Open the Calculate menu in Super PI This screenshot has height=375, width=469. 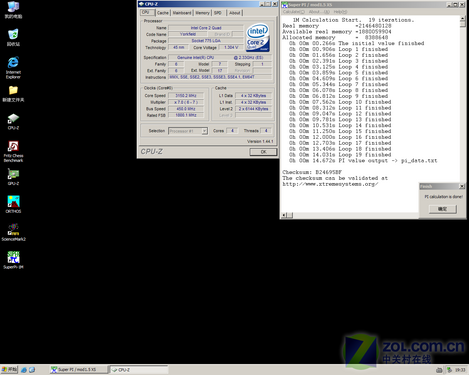click(x=294, y=12)
